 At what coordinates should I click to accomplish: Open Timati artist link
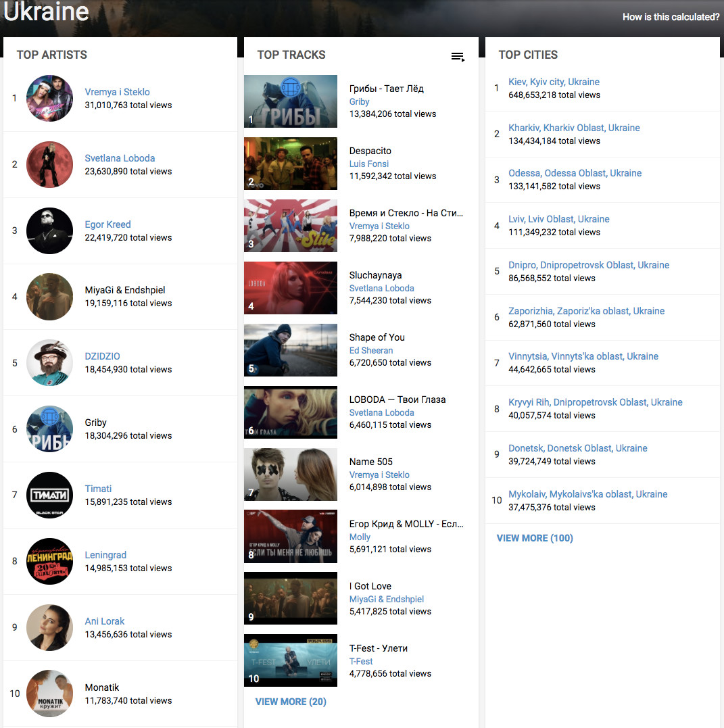coord(98,489)
